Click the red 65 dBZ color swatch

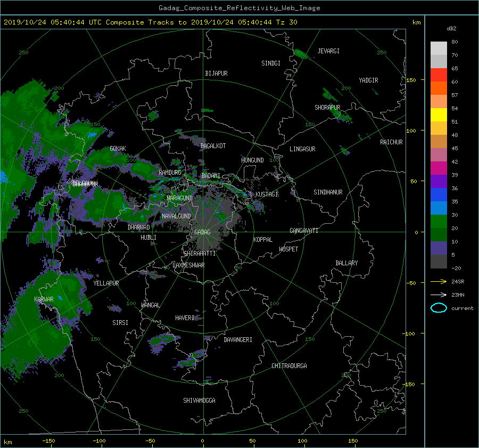tap(439, 75)
